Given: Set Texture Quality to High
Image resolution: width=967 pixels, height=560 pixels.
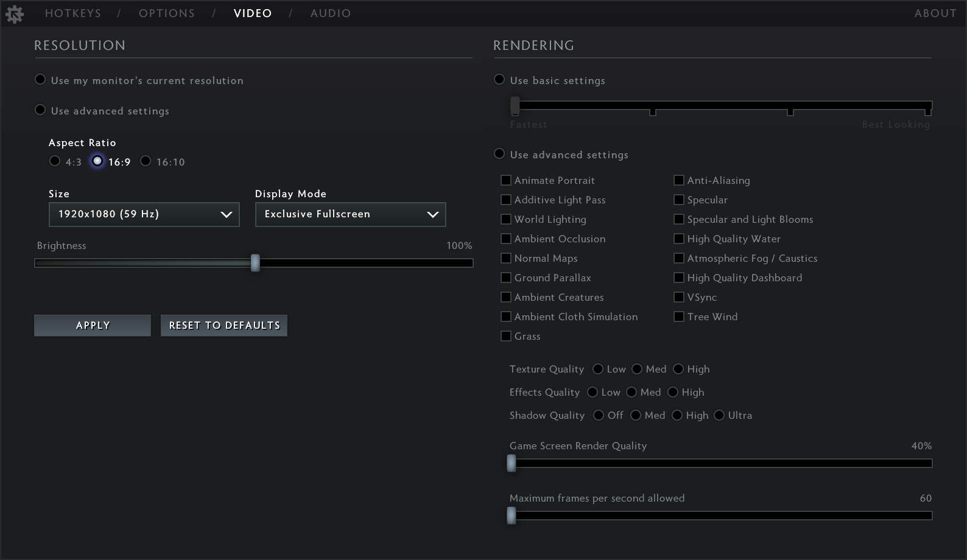Looking at the screenshot, I should click(678, 369).
